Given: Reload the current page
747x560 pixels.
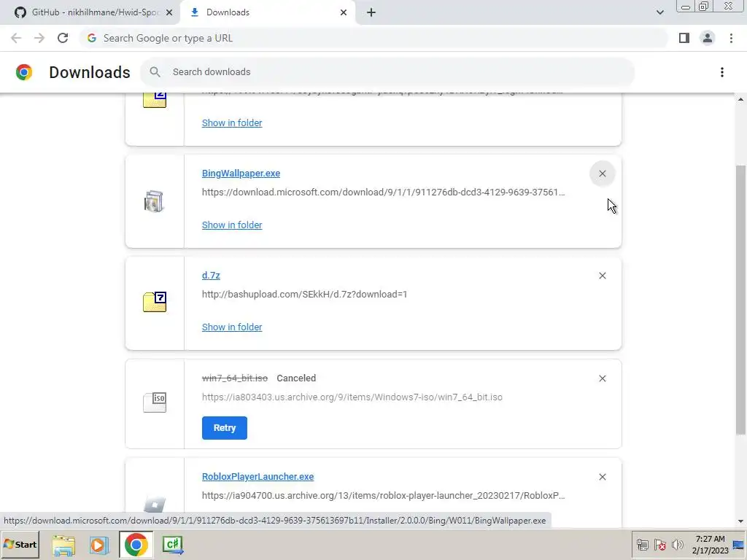Looking at the screenshot, I should click(63, 38).
